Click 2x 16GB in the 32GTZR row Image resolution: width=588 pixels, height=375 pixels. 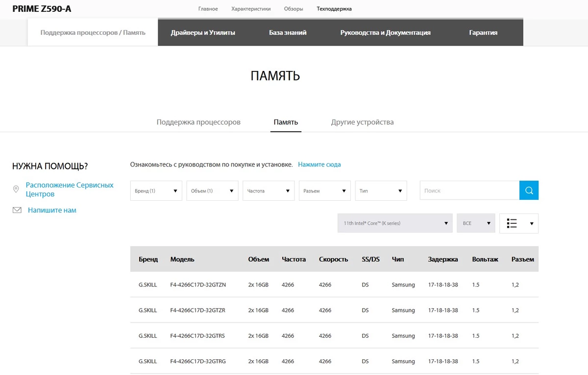(x=258, y=310)
